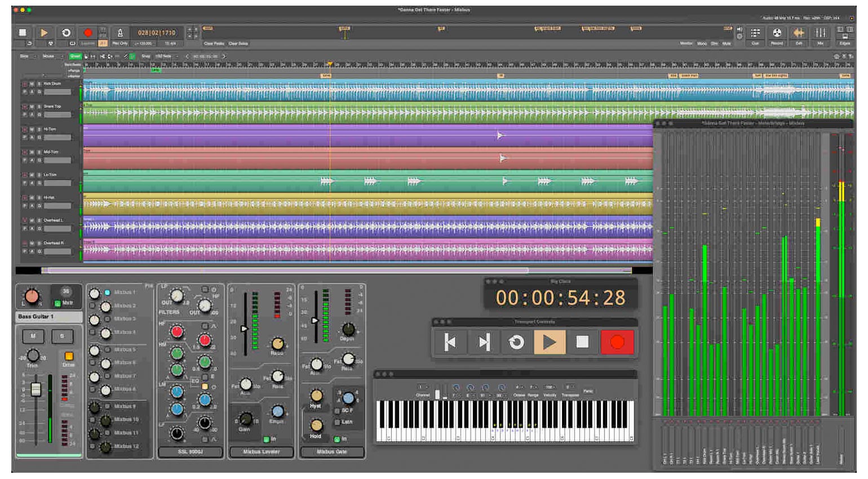The height and width of the screenshot is (479, 868).
Task: Select the scissors Cut tool in the editor toolbar
Action: point(100,56)
